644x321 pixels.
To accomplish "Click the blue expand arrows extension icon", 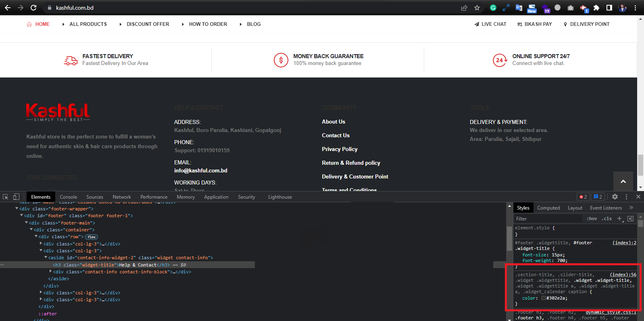I will pyautogui.click(x=506, y=8).
